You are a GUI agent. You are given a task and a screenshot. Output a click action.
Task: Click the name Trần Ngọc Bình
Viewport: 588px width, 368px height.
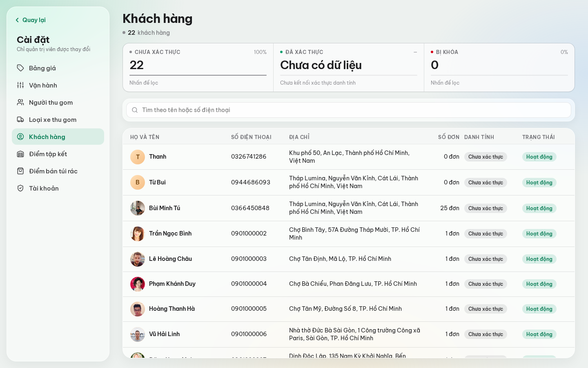coord(170,233)
